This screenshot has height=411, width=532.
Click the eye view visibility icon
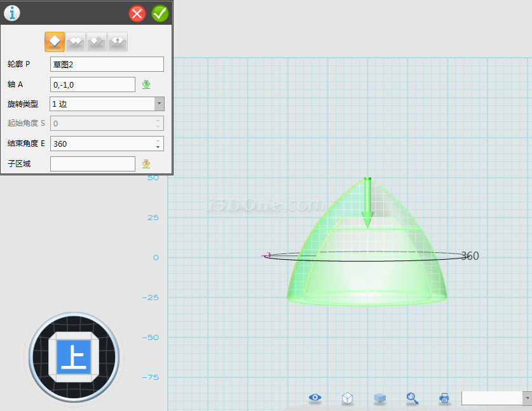[x=315, y=398]
